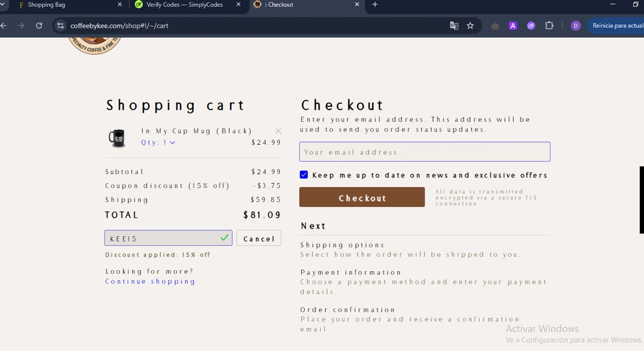Click the Discount applied: 15% off message
The image size is (644, 351).
point(158,255)
